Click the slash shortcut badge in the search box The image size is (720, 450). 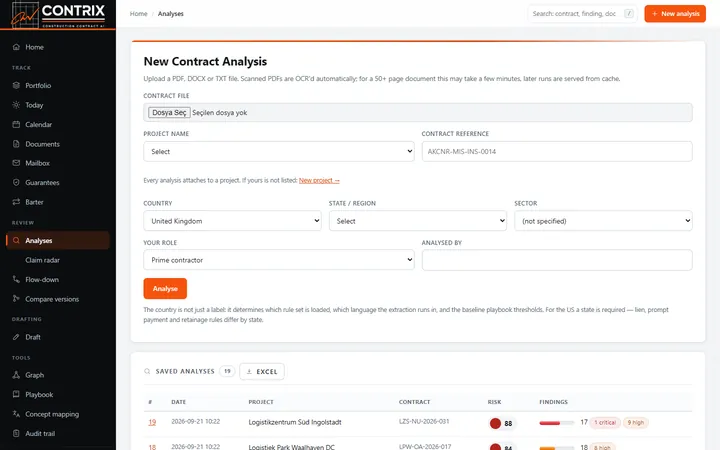pyautogui.click(x=629, y=14)
